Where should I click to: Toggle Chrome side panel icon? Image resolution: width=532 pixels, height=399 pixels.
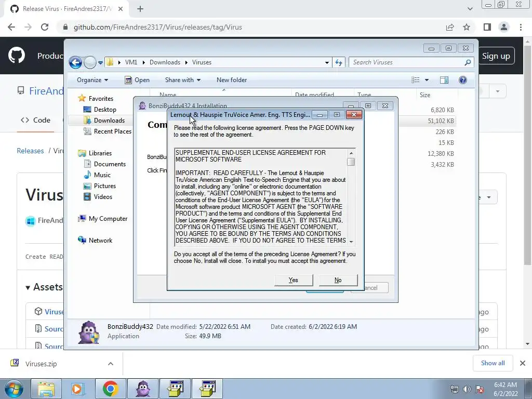pos(487,27)
